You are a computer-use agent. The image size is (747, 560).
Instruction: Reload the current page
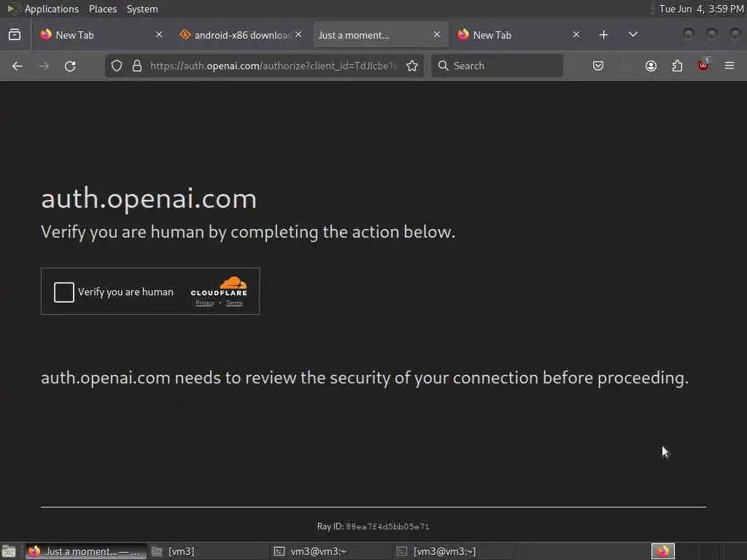click(x=70, y=66)
